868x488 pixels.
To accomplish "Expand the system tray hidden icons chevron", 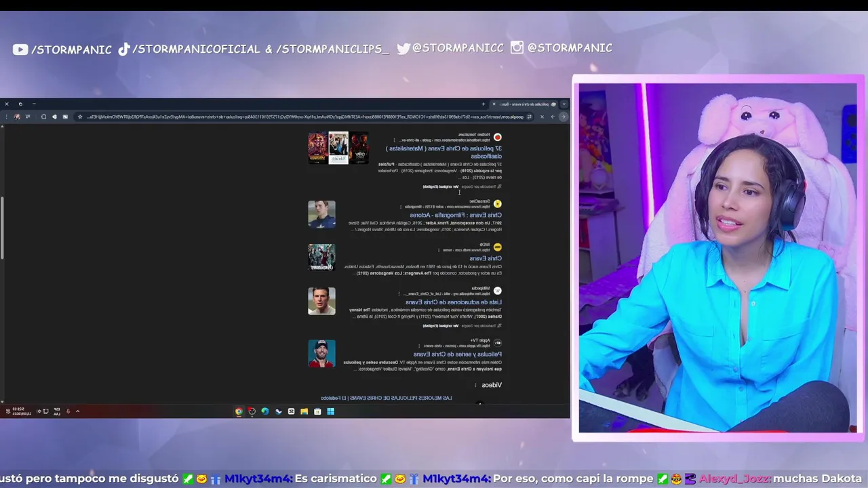I will [77, 411].
